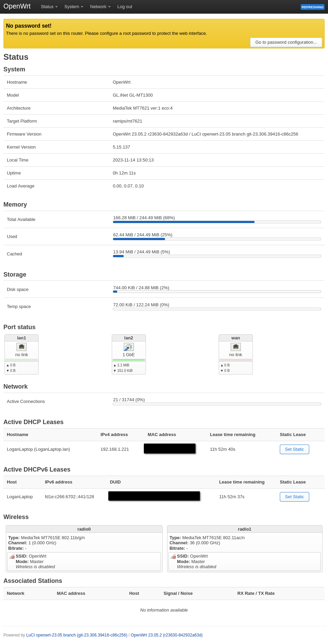Toggle the REFRESHING indicator badge

[x=312, y=7]
